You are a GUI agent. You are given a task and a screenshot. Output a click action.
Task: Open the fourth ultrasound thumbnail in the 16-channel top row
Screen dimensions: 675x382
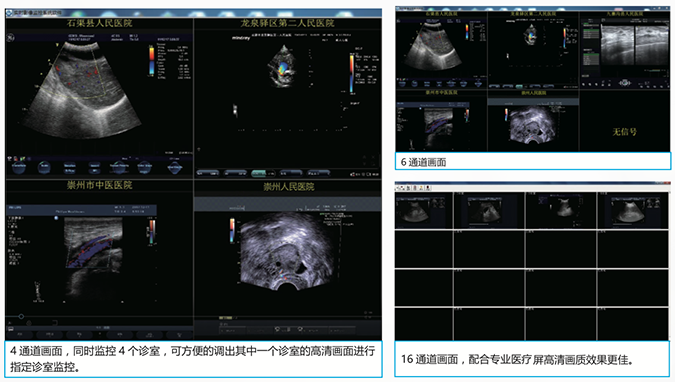pyautogui.click(x=633, y=211)
